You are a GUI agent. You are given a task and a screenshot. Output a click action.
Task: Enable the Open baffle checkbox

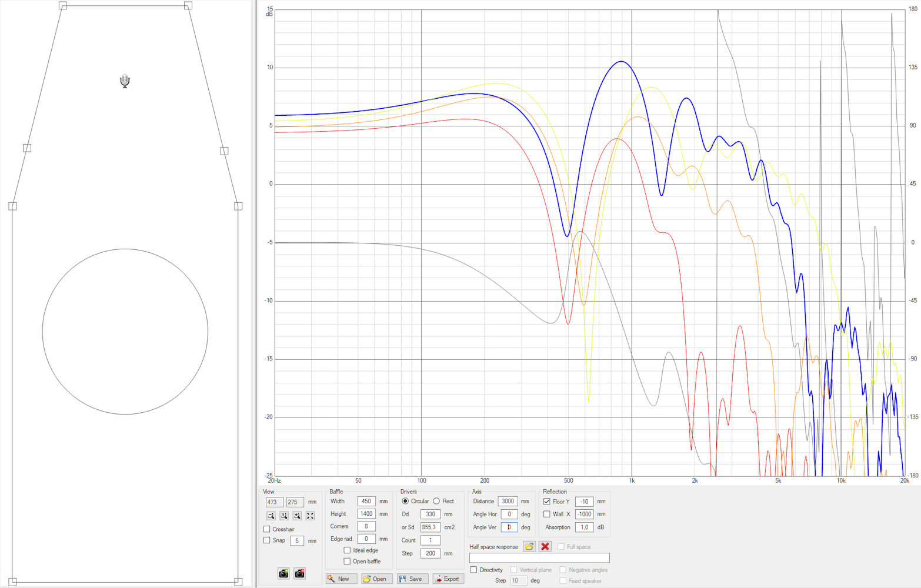pyautogui.click(x=347, y=562)
